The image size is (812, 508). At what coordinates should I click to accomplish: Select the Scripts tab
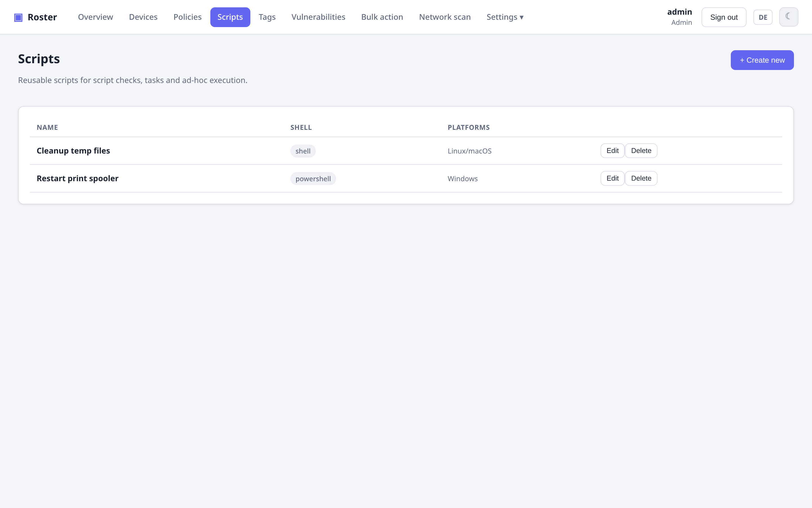(230, 17)
